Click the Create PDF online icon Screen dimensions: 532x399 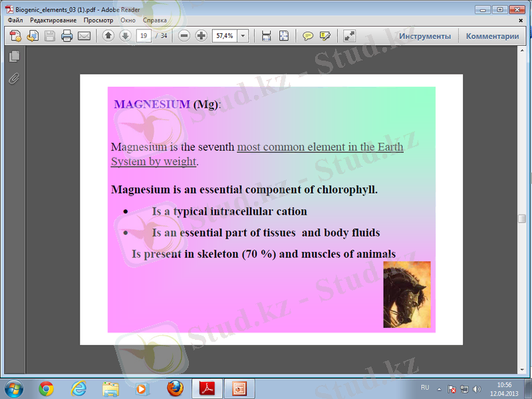coord(15,36)
